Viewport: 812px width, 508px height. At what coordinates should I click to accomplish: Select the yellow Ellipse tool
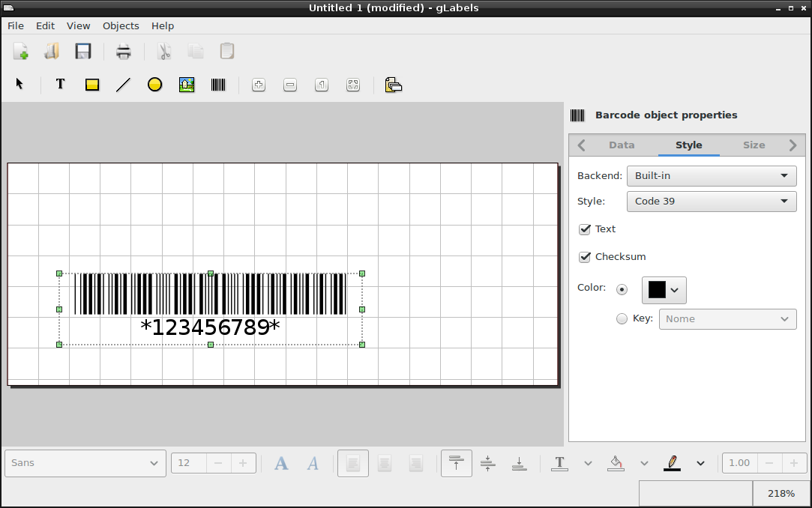click(x=154, y=85)
